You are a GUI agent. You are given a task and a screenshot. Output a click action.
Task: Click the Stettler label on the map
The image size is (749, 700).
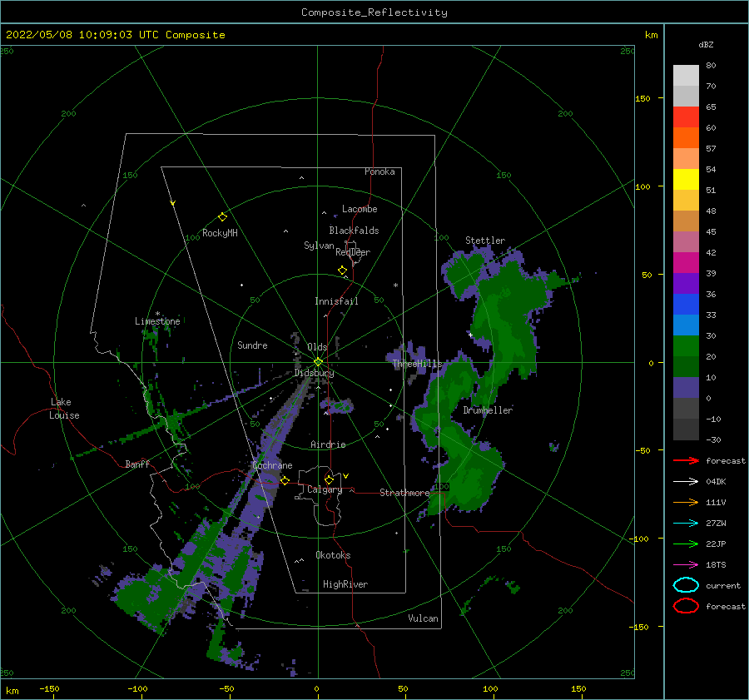coord(485,241)
